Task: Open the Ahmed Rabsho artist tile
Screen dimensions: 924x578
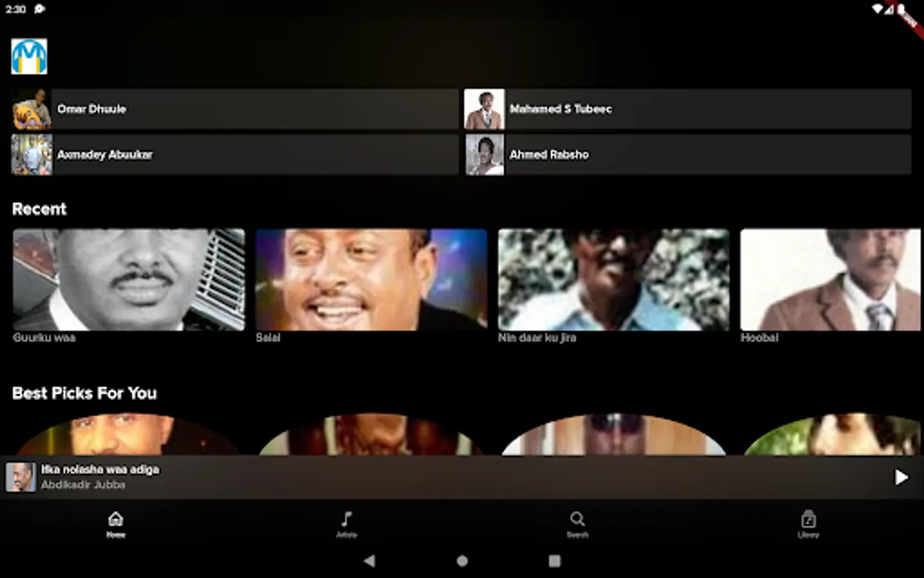Action: (687, 154)
